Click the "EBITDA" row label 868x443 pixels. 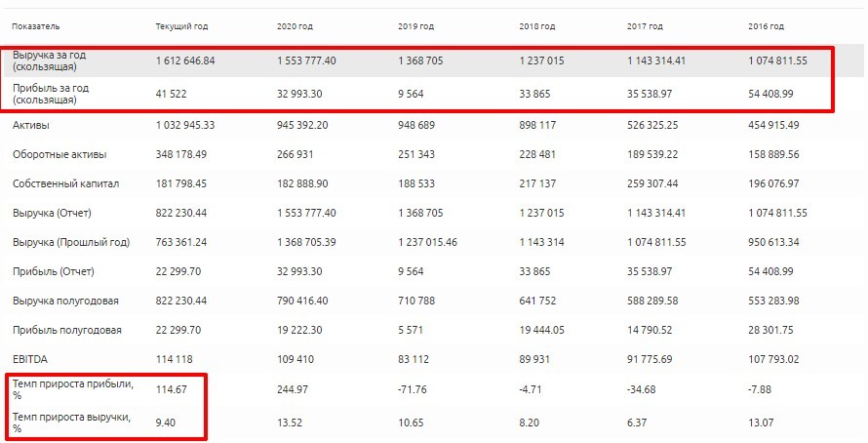point(30,358)
